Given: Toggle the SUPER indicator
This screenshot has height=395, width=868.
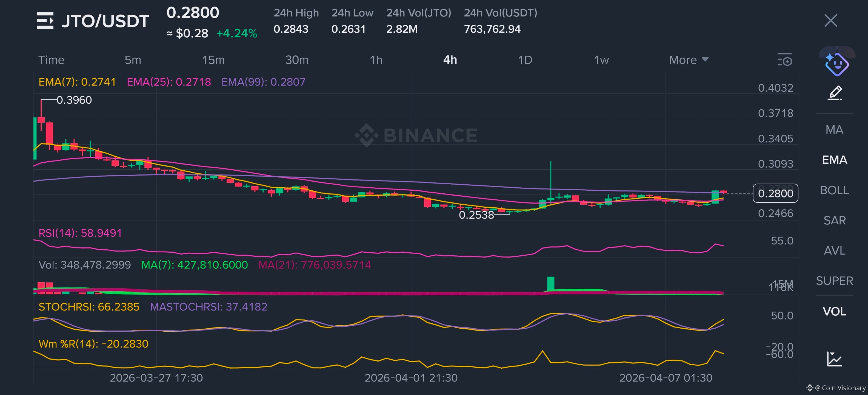Looking at the screenshot, I should (834, 281).
